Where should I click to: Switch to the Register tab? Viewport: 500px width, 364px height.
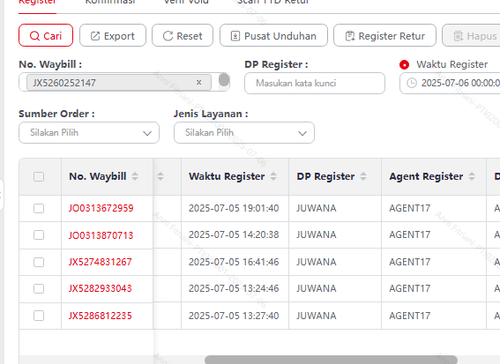(37, 2)
